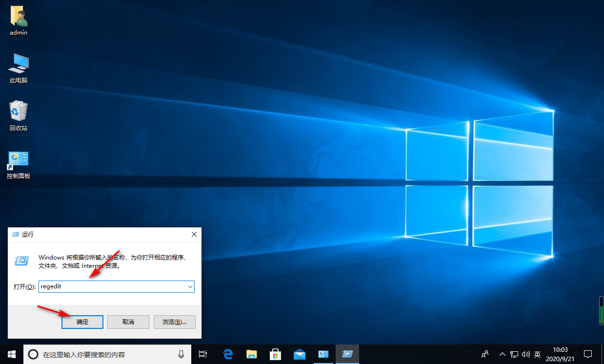Screen dimensions: 604x364
Task: Click 确定 button in Run dialog
Action: (x=82, y=322)
